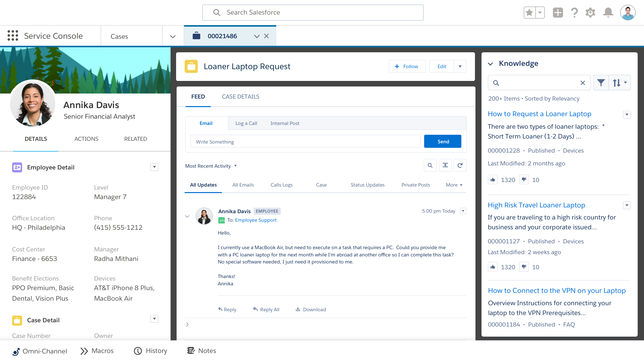
Task: Toggle Follow on Loaner Laptop Request
Action: tap(406, 66)
